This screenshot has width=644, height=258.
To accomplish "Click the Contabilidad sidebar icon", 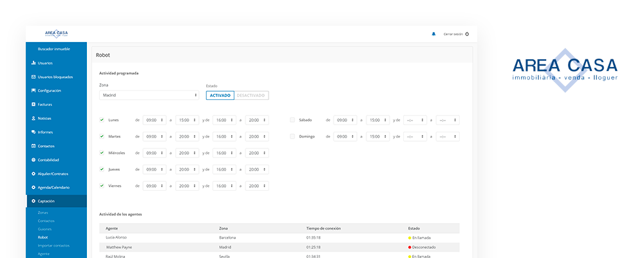I will (33, 160).
